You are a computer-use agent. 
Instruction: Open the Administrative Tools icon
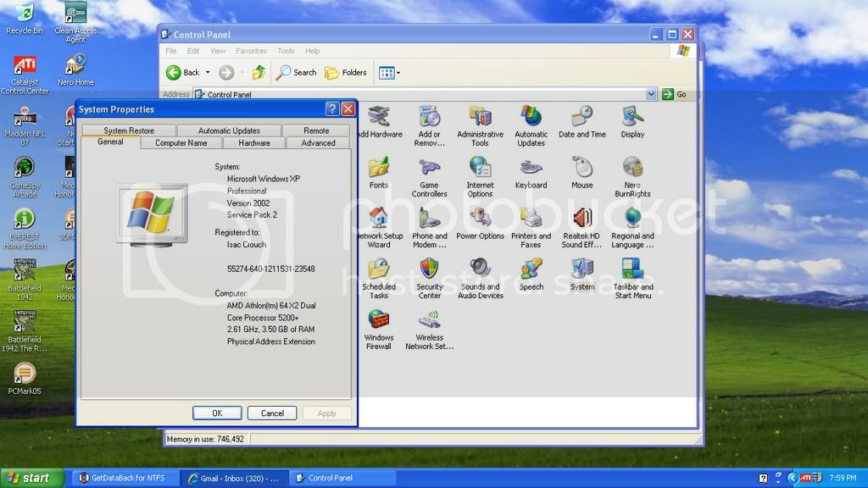pos(480,126)
